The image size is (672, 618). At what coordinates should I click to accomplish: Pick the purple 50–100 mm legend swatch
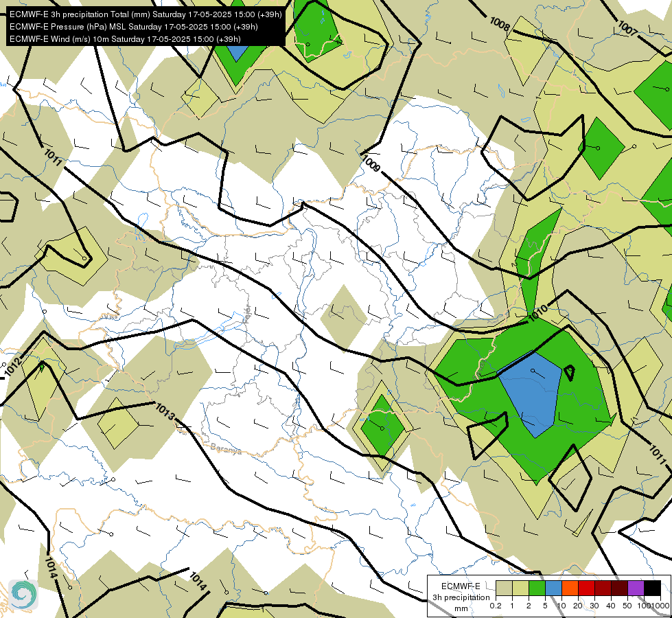(x=636, y=588)
